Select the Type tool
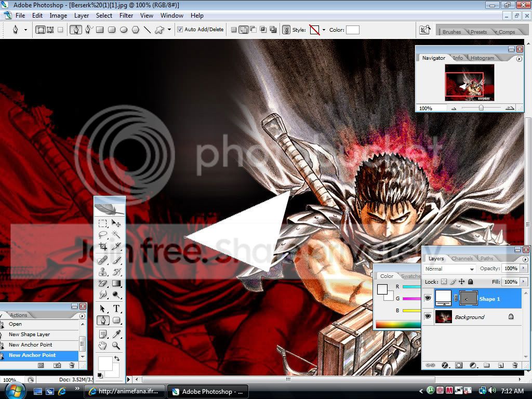Screen dimensions: 532x399 point(116,309)
